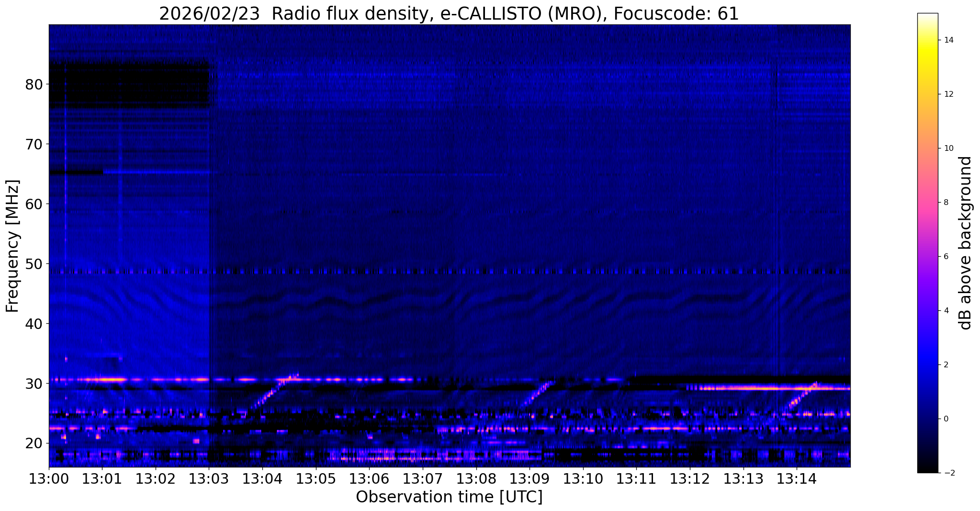Click the 13:14 time tick label
The width and height of the screenshot is (980, 511).
(x=797, y=479)
